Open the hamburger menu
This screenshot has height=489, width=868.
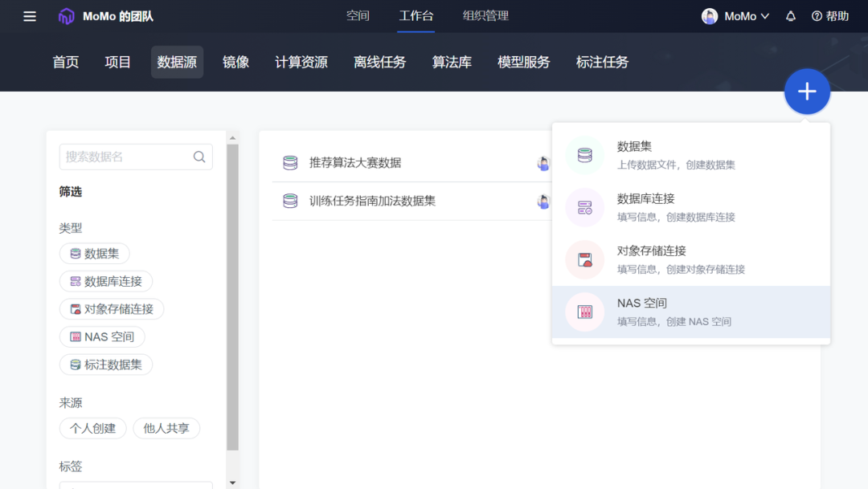pyautogui.click(x=29, y=15)
